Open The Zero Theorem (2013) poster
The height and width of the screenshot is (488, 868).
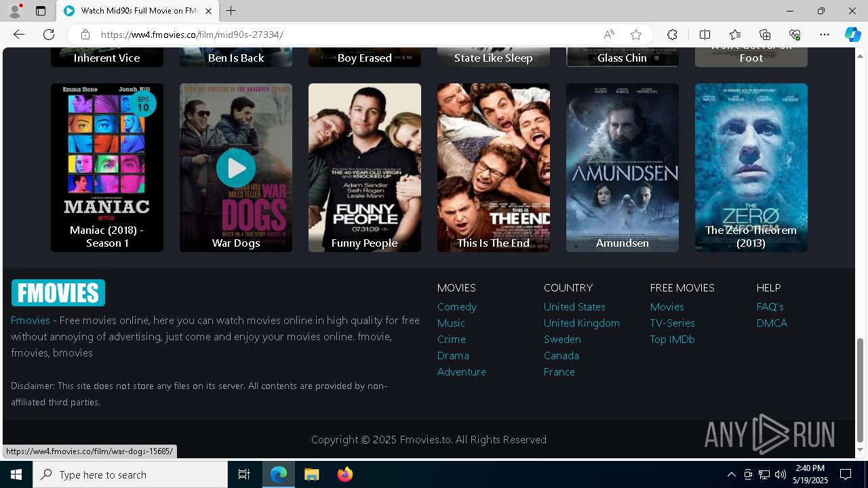coord(751,167)
